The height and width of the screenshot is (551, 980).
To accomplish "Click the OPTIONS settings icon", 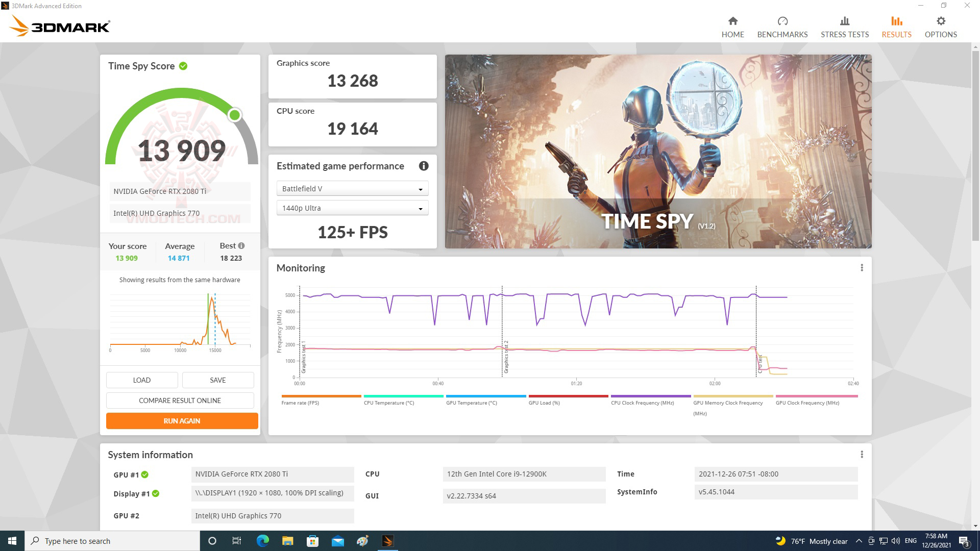I will pyautogui.click(x=941, y=21).
